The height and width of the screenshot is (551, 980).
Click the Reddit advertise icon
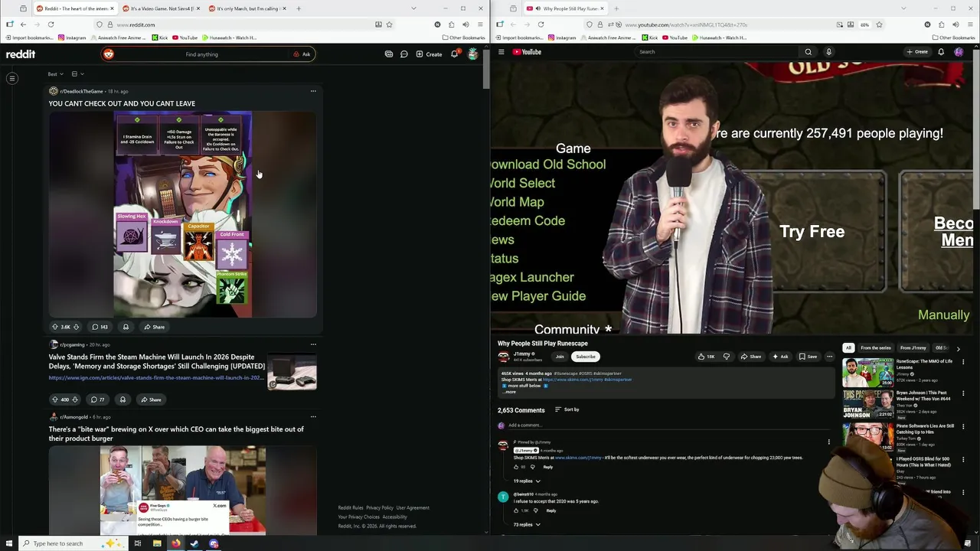coord(389,54)
